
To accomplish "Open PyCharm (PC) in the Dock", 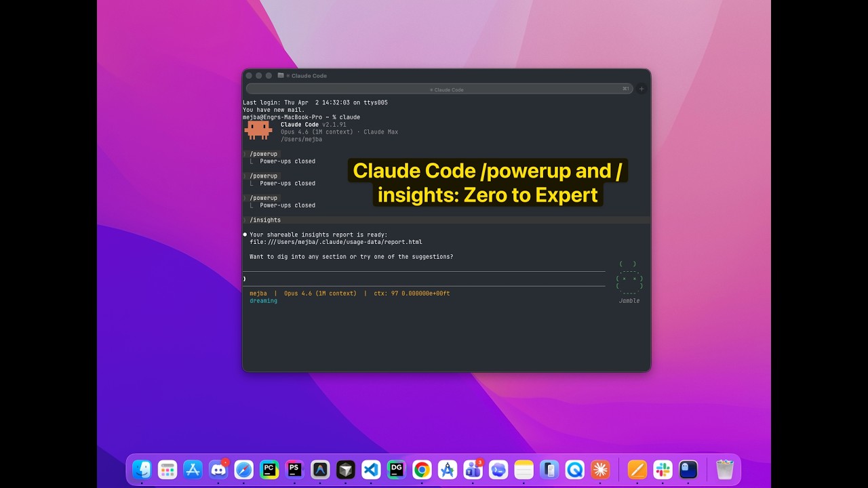I will (x=269, y=469).
